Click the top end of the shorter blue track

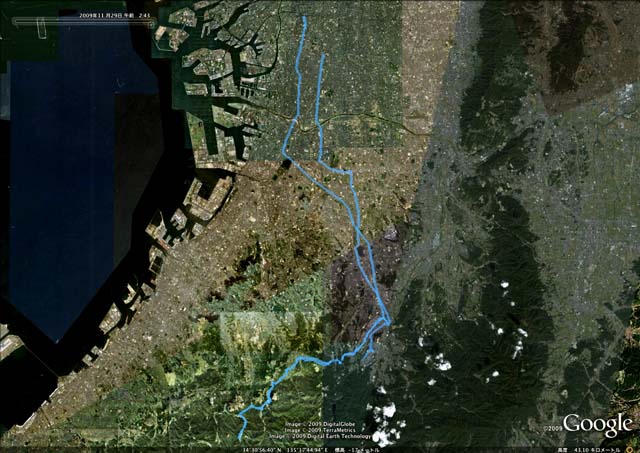click(x=323, y=54)
